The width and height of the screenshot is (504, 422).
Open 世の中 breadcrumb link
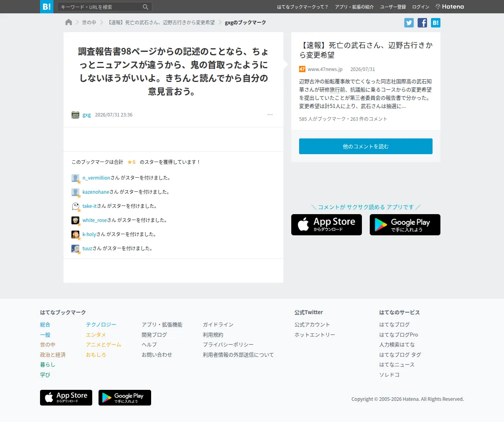coord(89,23)
